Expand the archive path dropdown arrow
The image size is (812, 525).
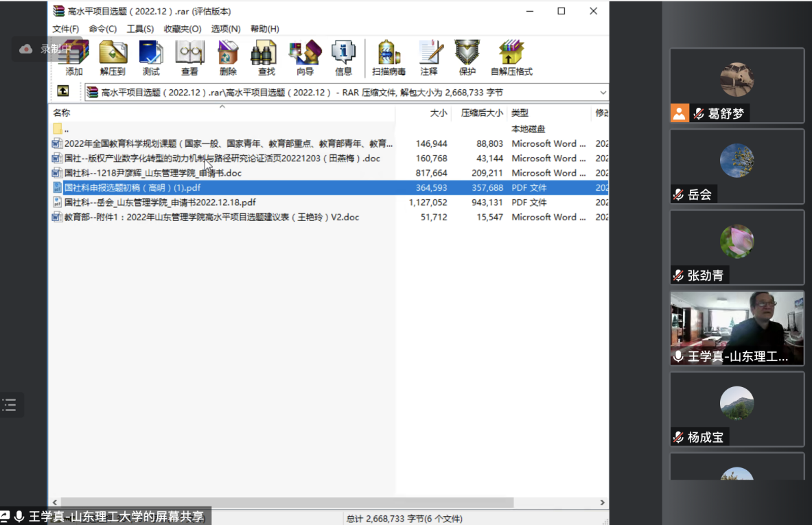pyautogui.click(x=603, y=93)
